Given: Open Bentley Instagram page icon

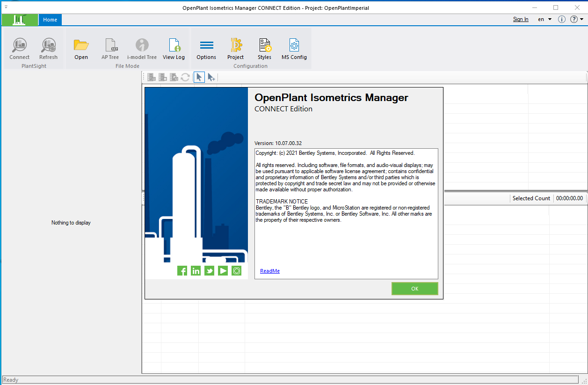Looking at the screenshot, I should tap(237, 270).
